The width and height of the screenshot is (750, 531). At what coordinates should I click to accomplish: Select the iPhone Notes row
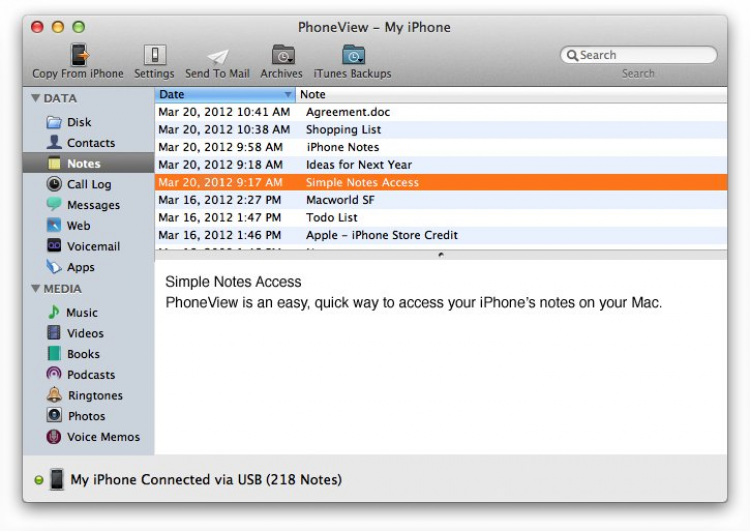[x=441, y=147]
